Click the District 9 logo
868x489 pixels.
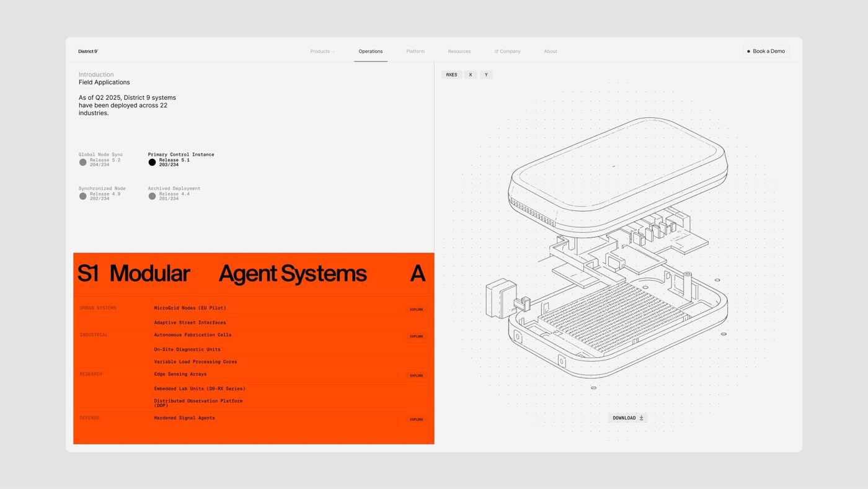[x=88, y=52]
